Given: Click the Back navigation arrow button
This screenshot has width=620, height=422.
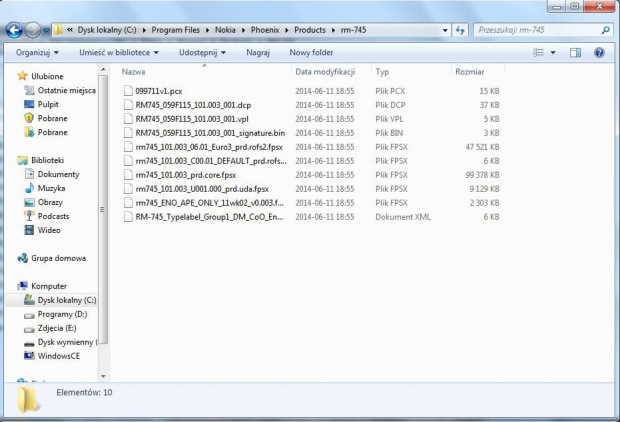Looking at the screenshot, I should coord(14,30).
